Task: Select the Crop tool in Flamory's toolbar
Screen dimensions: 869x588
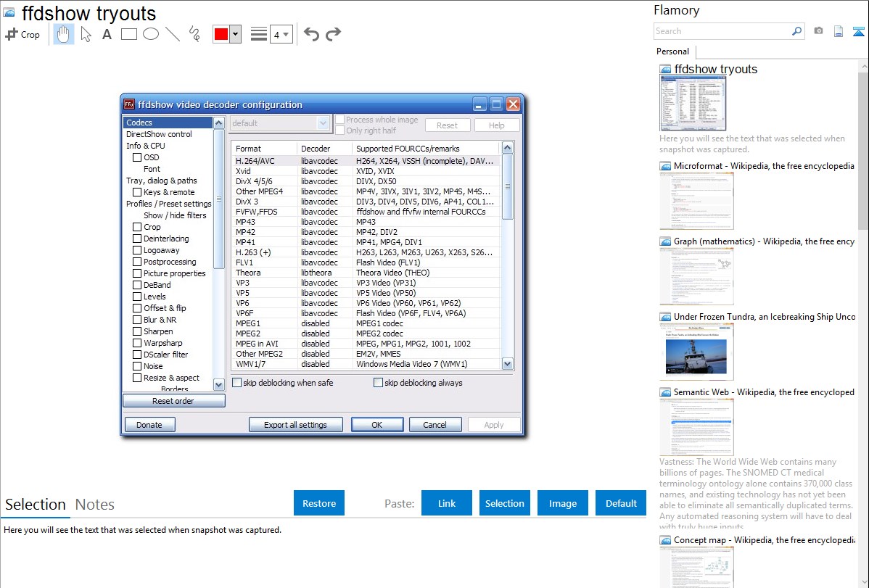Action: pos(22,34)
